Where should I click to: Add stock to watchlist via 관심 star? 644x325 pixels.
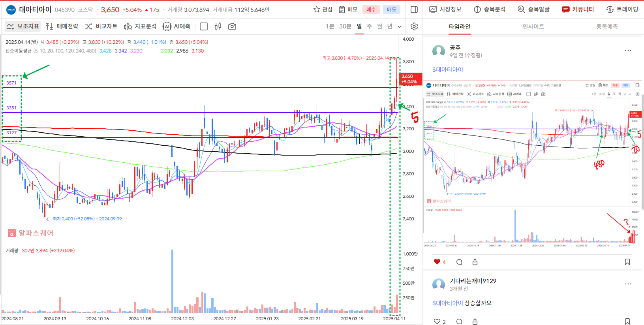323,9
